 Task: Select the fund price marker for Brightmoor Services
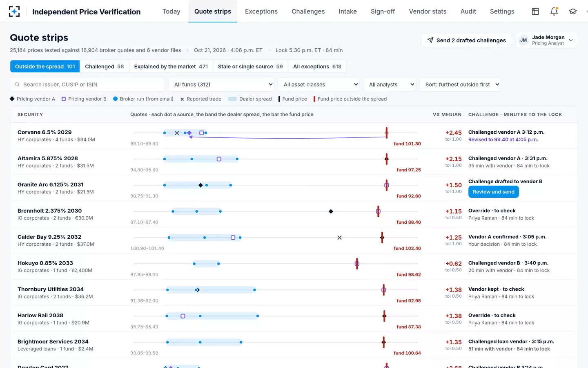click(x=383, y=342)
